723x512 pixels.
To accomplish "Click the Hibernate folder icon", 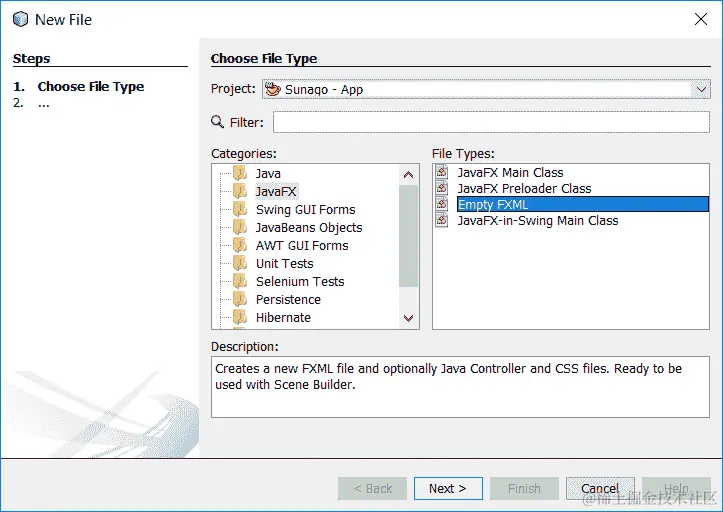I will 240,317.
